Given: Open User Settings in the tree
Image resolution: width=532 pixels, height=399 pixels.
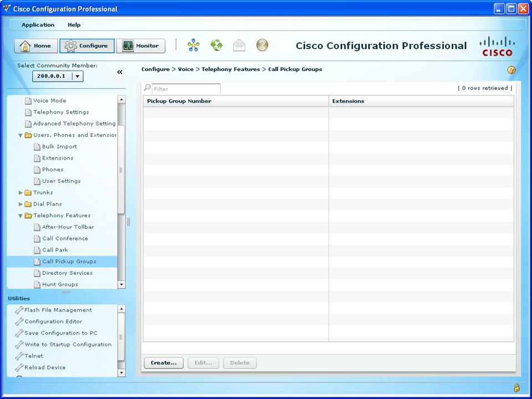Looking at the screenshot, I should pyautogui.click(x=62, y=181).
